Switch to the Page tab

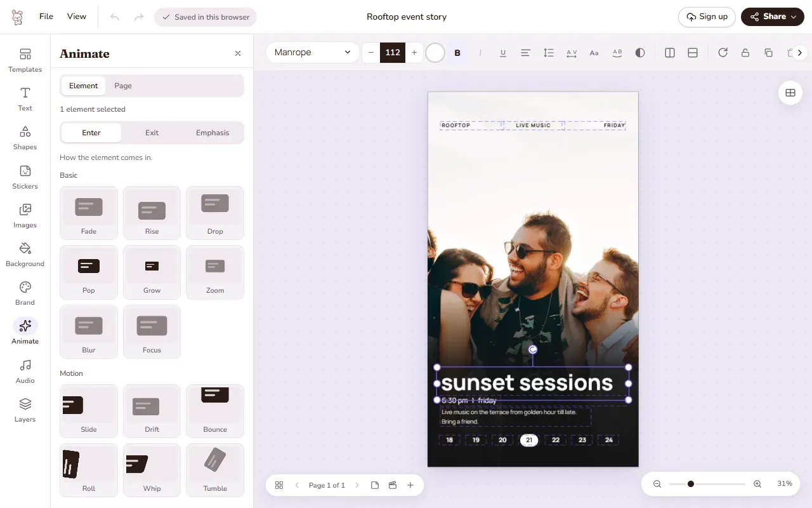tap(123, 86)
